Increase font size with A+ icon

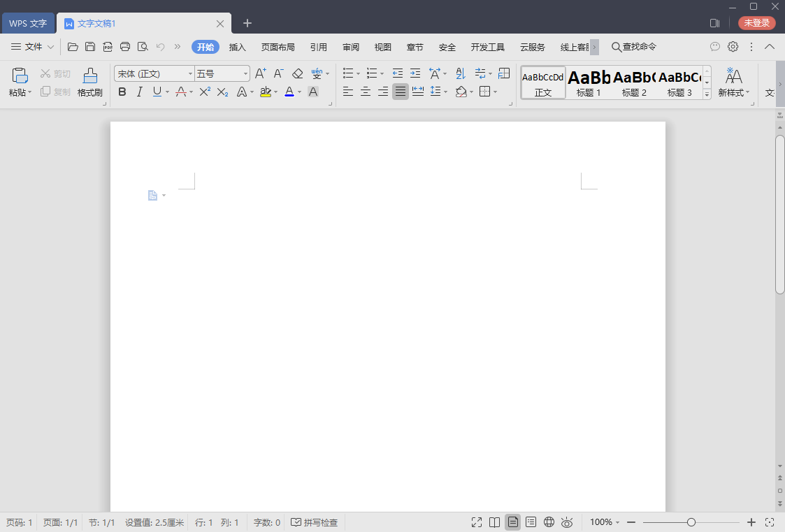[x=260, y=73]
